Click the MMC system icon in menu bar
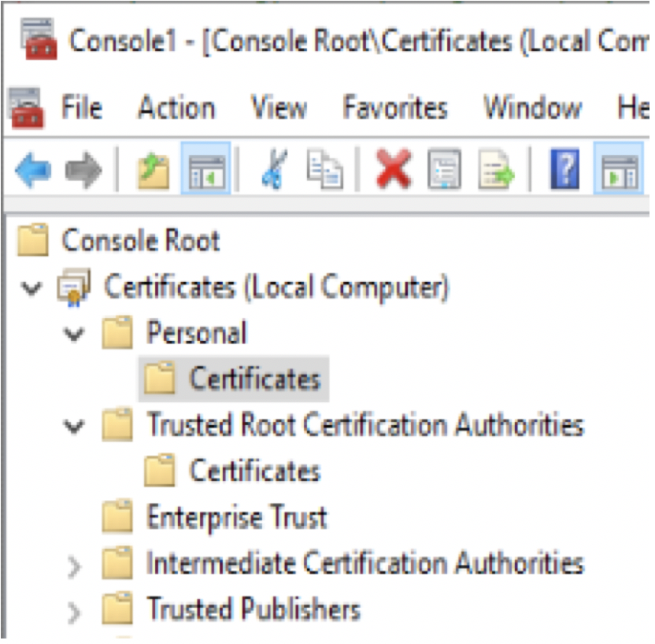 point(26,108)
